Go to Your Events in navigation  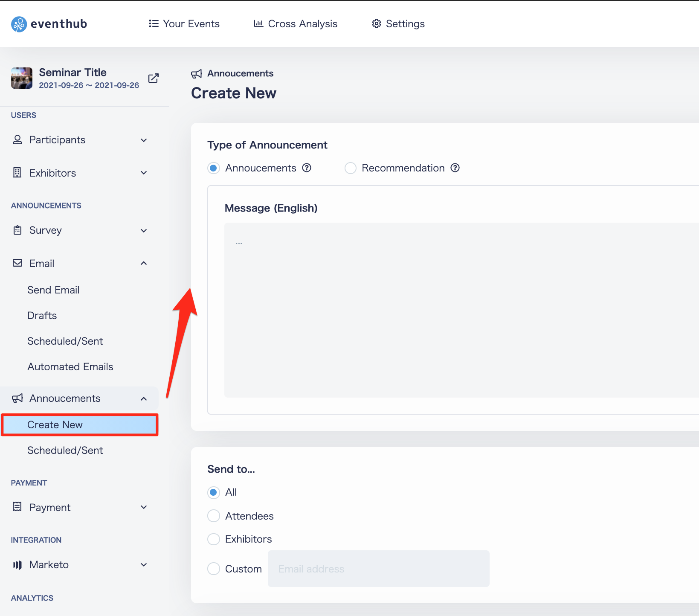[x=184, y=24]
